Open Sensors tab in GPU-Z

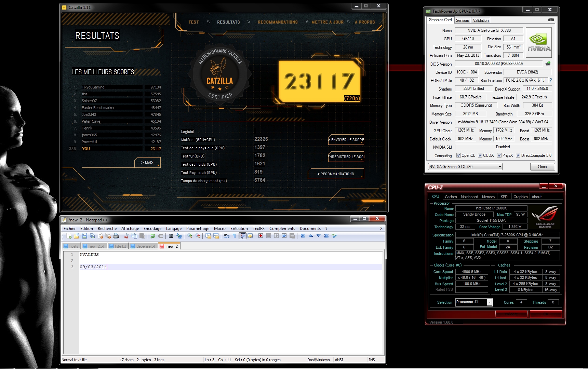(x=462, y=20)
